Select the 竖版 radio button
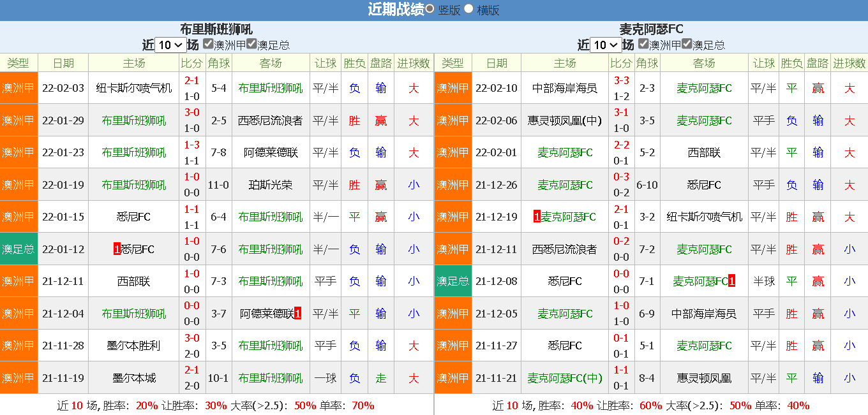This screenshot has width=868, height=415. tap(430, 9)
